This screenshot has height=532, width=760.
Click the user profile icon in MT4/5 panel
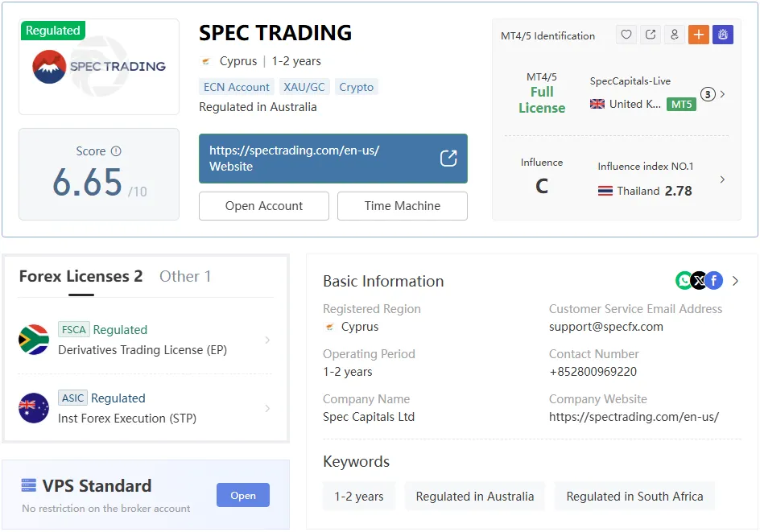[674, 35]
